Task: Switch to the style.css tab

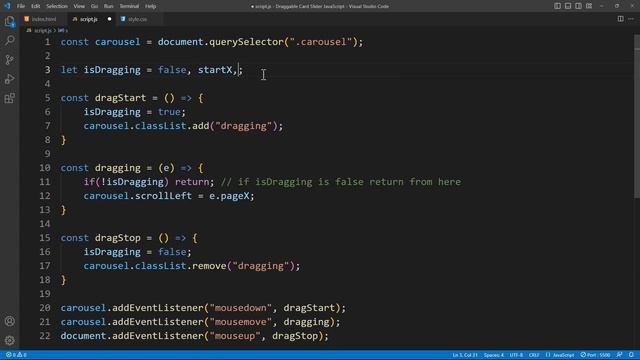Action: pyautogui.click(x=138, y=19)
